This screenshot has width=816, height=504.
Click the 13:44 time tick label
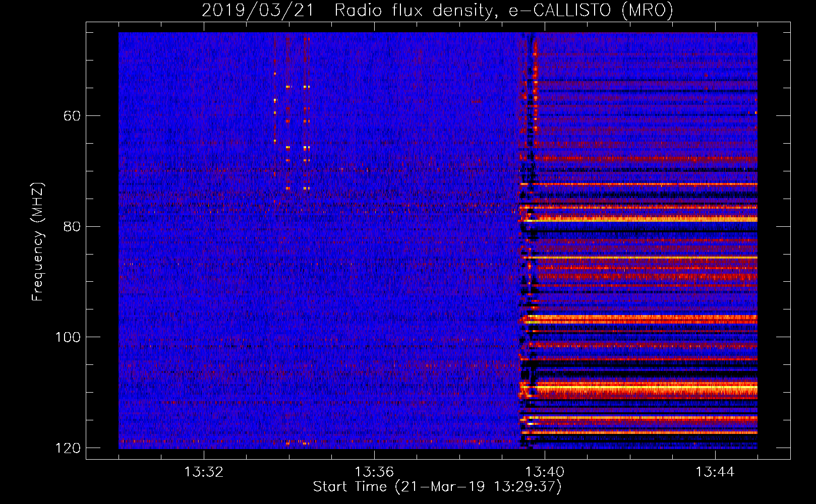click(715, 472)
